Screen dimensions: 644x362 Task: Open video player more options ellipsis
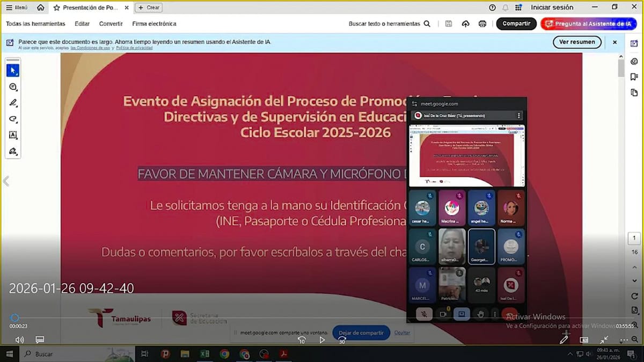(x=624, y=339)
